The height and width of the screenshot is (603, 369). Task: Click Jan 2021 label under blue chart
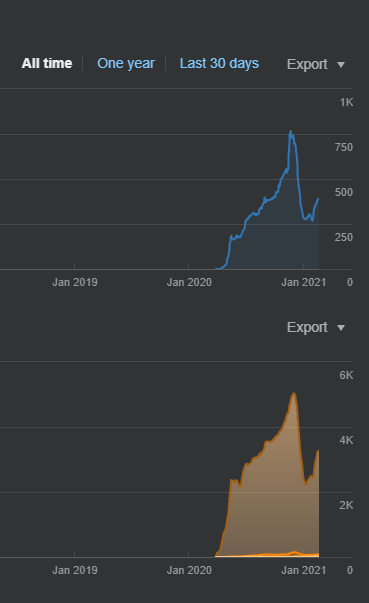tap(304, 282)
